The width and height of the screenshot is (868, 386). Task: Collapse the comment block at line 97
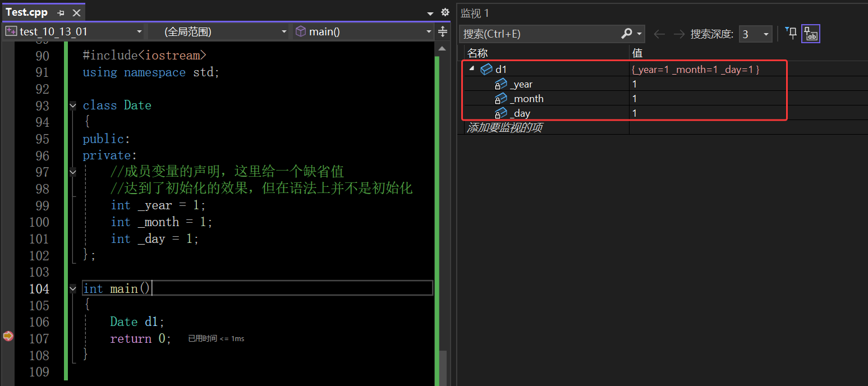72,172
